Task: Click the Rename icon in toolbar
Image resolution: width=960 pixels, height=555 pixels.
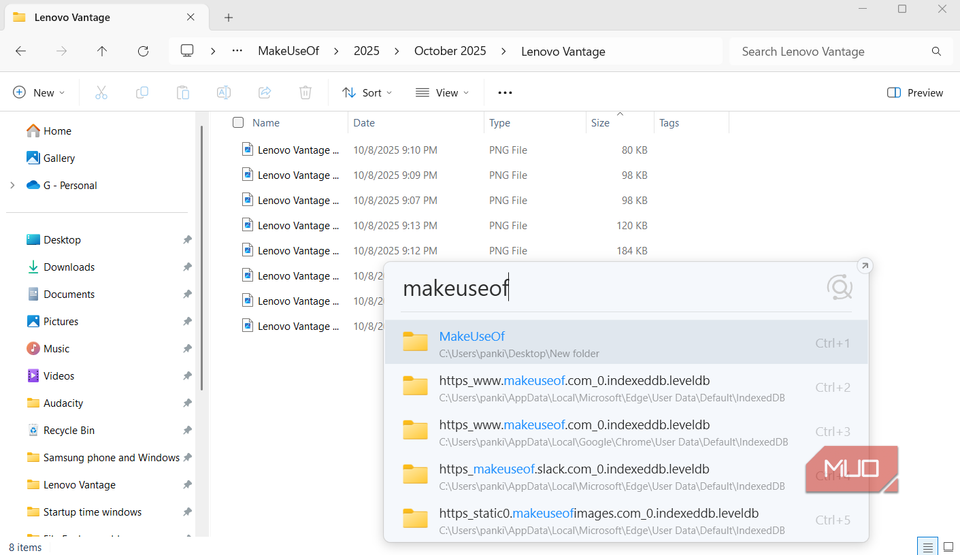Action: 223,92
